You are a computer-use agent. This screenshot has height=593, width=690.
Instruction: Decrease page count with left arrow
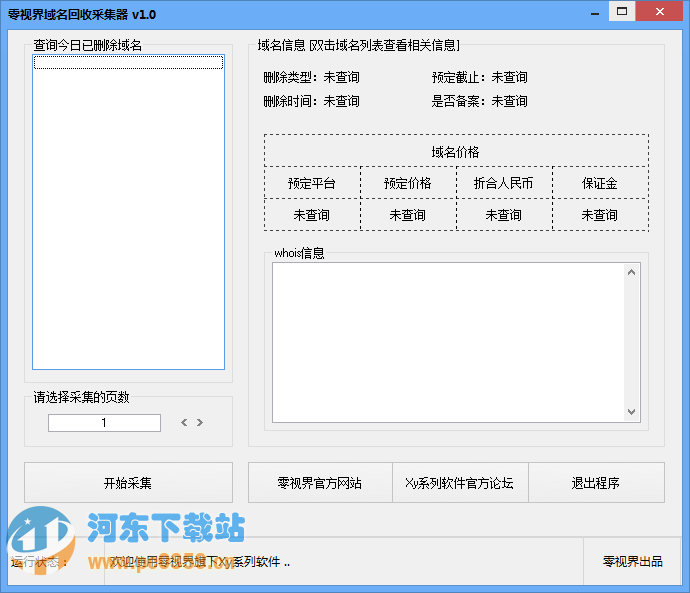[x=184, y=423]
